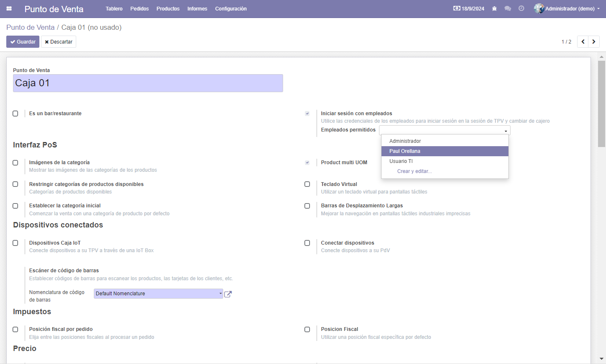Open the Informes menu
This screenshot has width=606, height=364.
tap(197, 9)
